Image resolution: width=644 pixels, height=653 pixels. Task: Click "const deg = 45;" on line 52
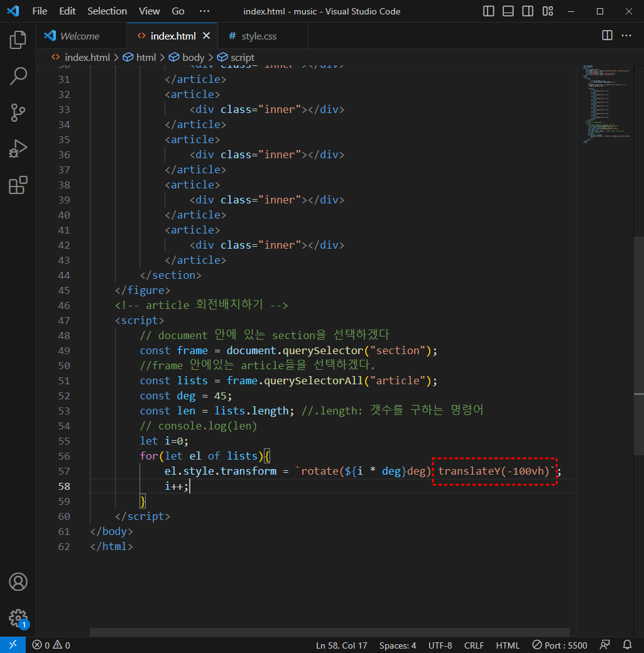186,396
